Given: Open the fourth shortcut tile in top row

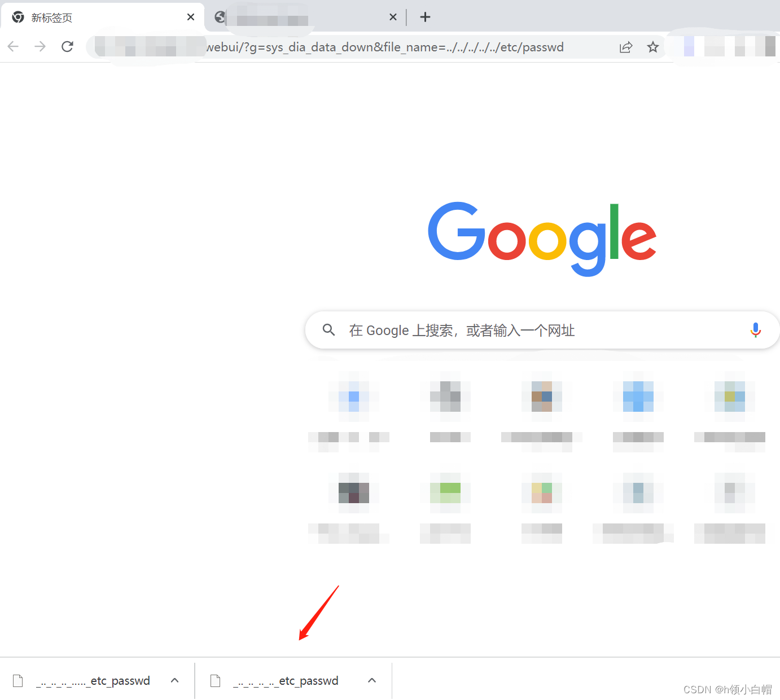Looking at the screenshot, I should click(638, 412).
